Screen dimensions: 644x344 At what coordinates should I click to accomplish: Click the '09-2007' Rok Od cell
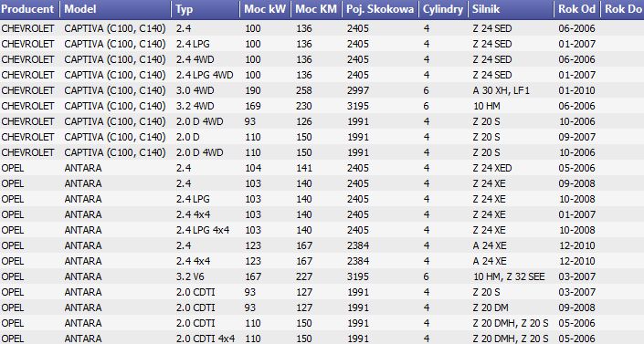click(576, 137)
